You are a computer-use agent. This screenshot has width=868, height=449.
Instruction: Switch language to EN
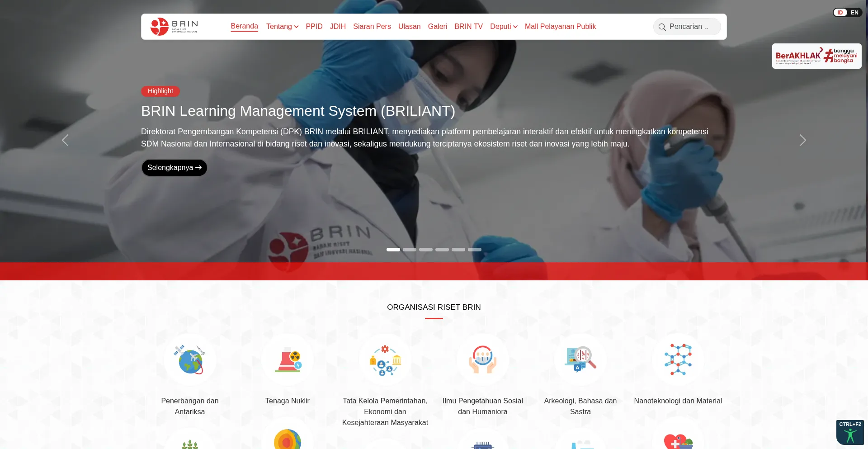[854, 13]
